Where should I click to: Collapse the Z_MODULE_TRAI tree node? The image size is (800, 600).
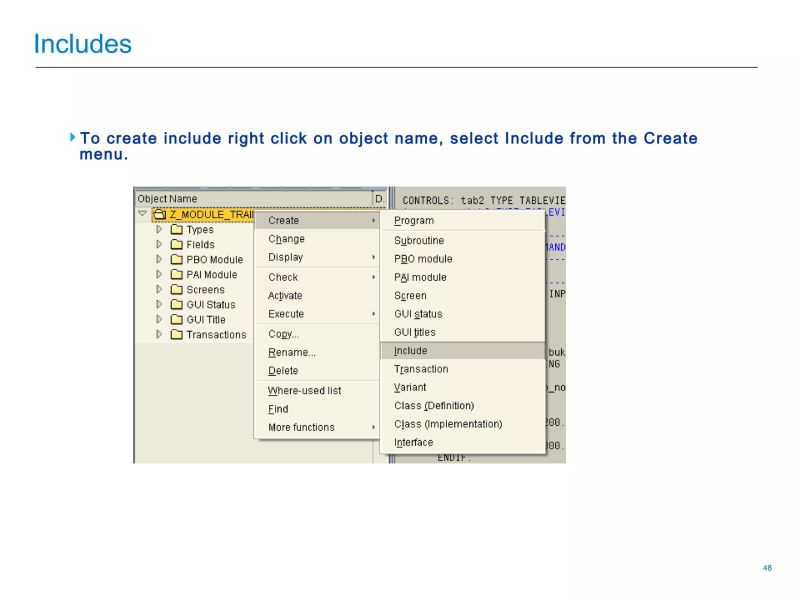(143, 211)
